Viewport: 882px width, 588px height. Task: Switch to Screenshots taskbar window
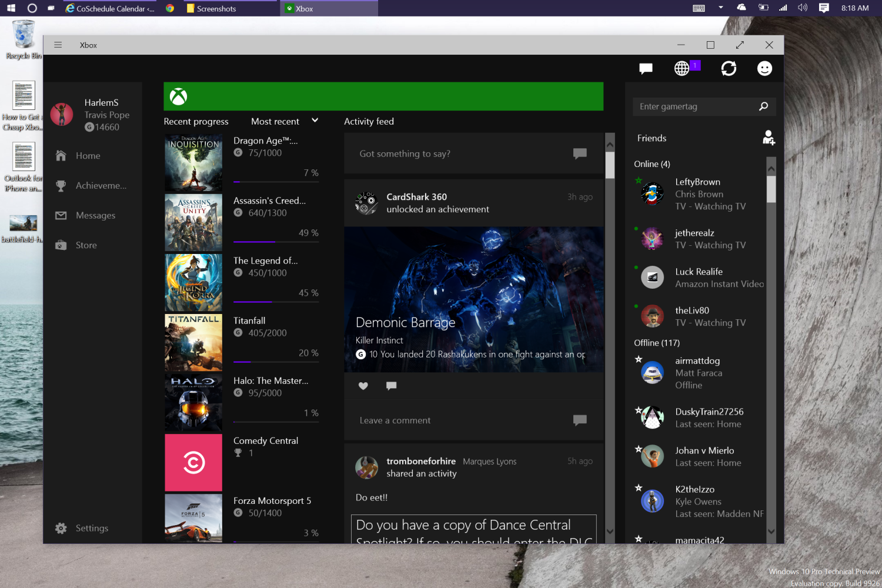point(229,8)
